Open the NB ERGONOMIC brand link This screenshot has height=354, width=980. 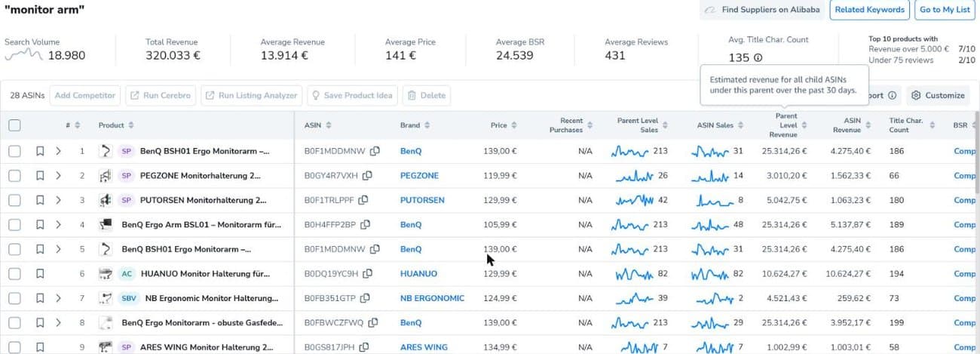tap(432, 298)
